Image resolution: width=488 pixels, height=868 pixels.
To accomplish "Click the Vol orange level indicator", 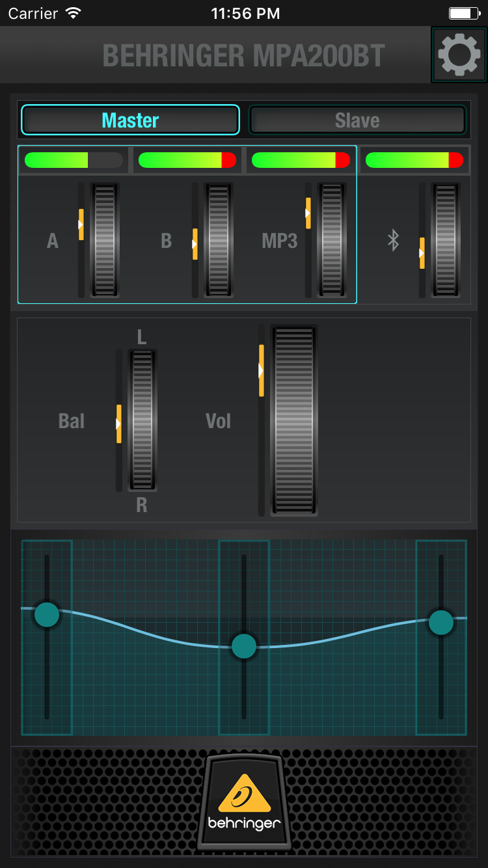I will pyautogui.click(x=261, y=371).
